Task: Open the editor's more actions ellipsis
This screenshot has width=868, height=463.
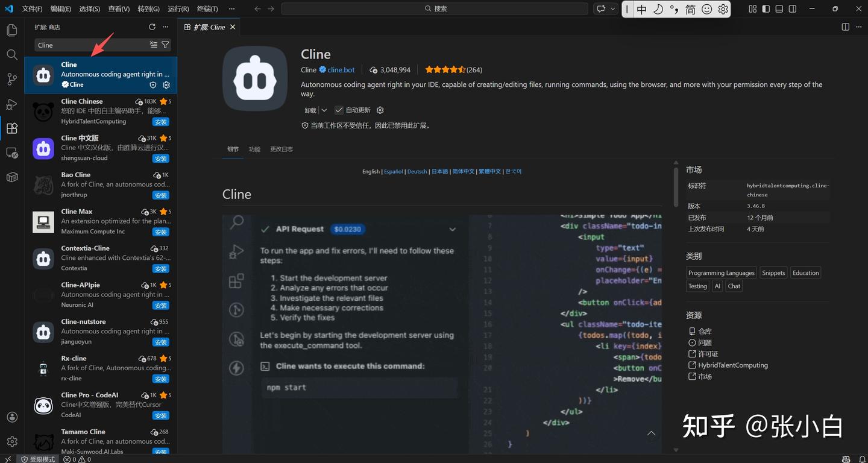Action: tap(858, 27)
